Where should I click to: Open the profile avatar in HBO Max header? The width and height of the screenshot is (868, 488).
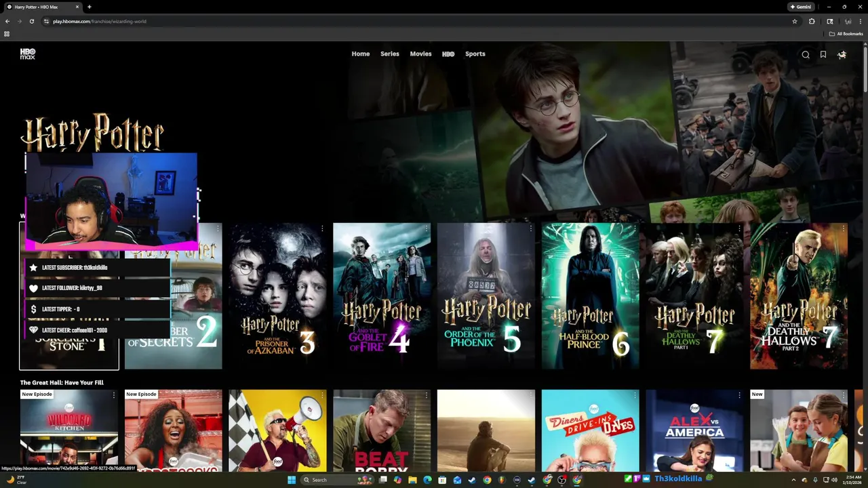(x=842, y=55)
